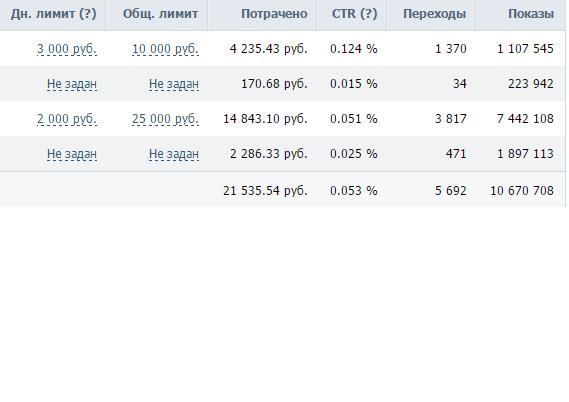Screen dimensions: 569x402
Task: Sort by CTR column header
Action: 354,14
